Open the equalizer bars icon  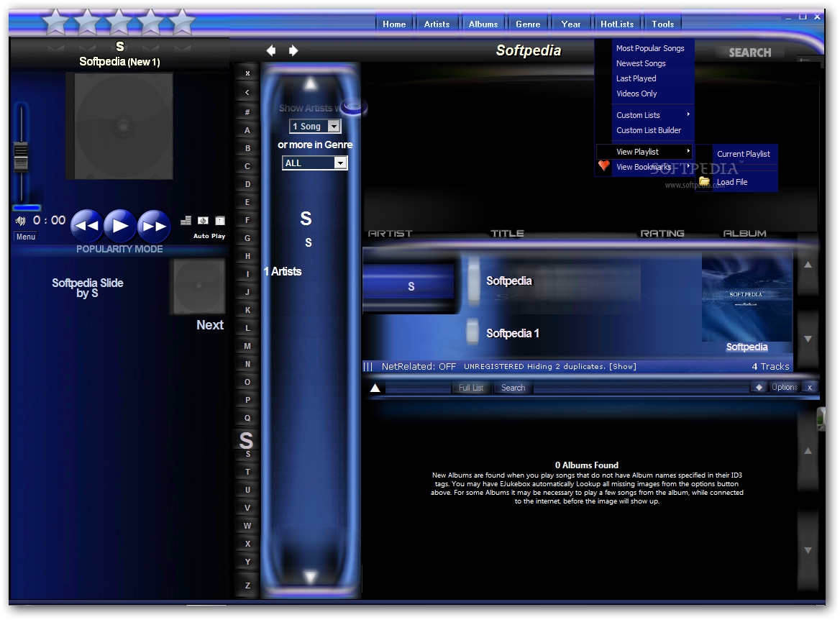click(x=186, y=220)
